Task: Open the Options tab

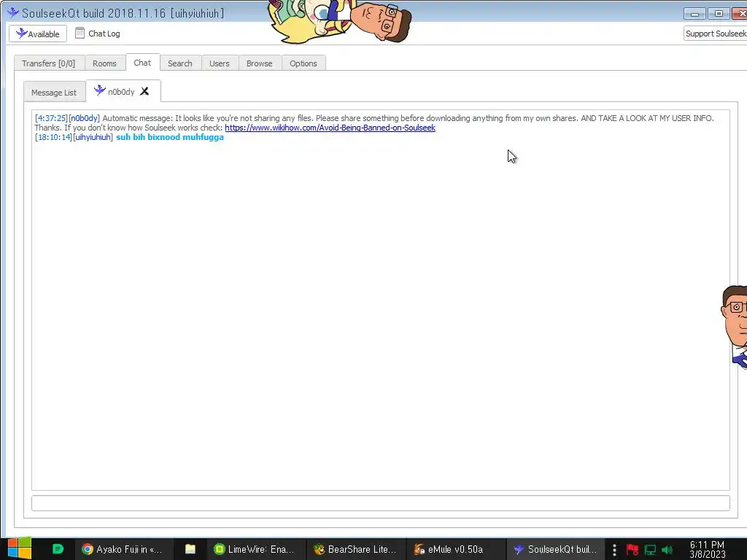Action: click(303, 63)
